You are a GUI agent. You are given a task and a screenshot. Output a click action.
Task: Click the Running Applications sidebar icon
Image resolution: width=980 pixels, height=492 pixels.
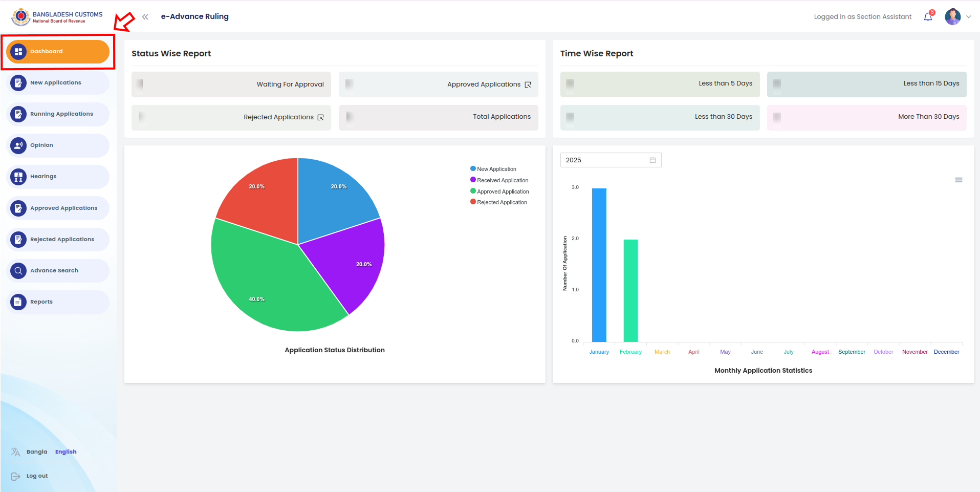tap(18, 114)
